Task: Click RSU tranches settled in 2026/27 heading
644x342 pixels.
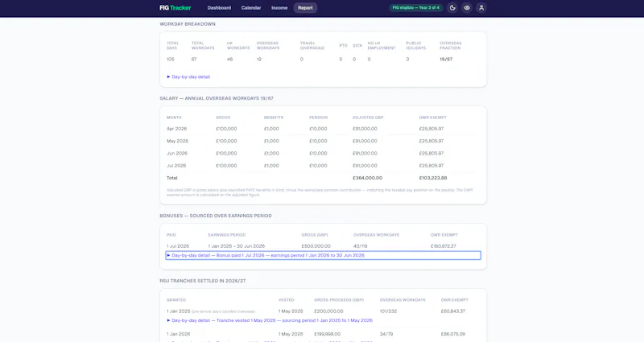Action: (203, 281)
